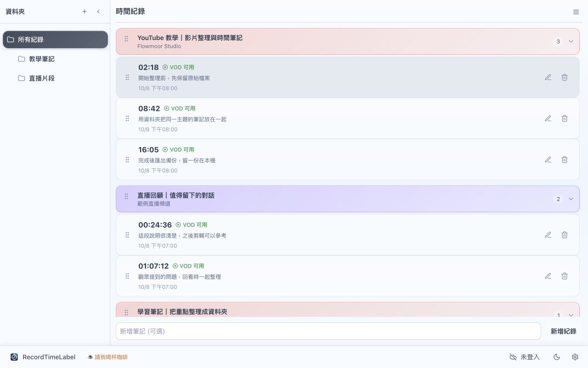588x368 pixels.
Task: Grab the drag handle of 02:18 record
Action: [x=127, y=77]
